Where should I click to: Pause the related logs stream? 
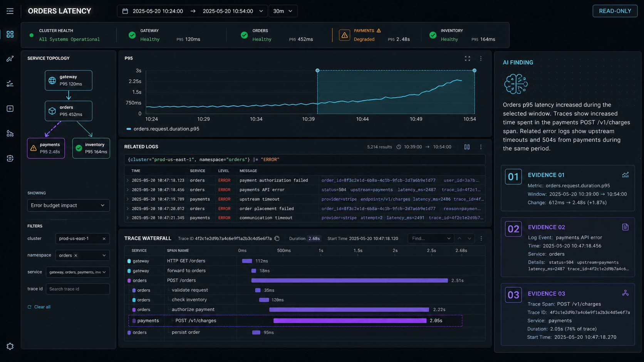pyautogui.click(x=467, y=147)
